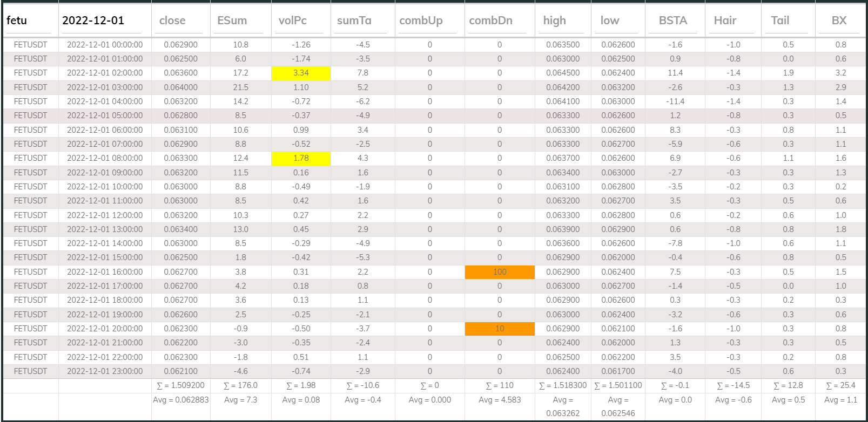Select close value 0.063600
The width and height of the screenshot is (868, 422).
(180, 73)
